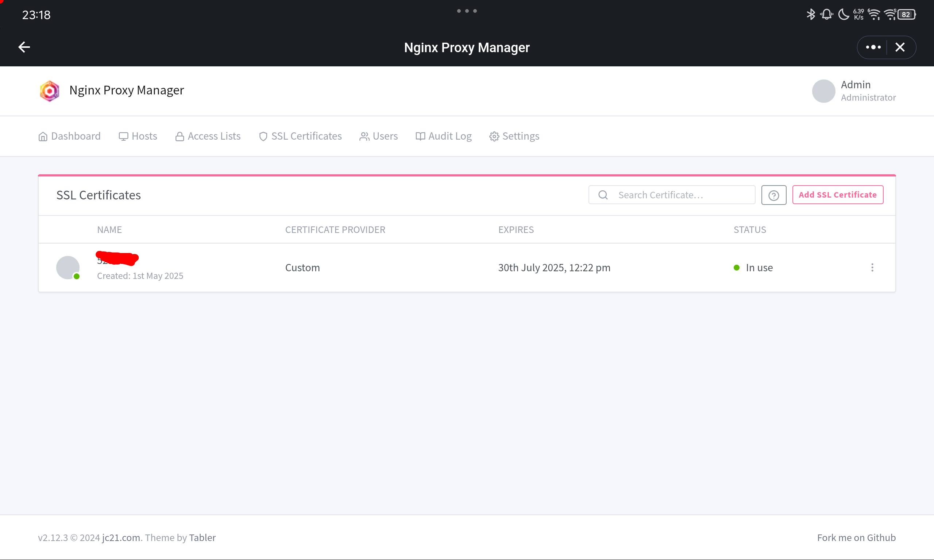Open the Hosts menu
934x560 pixels.
(x=138, y=136)
